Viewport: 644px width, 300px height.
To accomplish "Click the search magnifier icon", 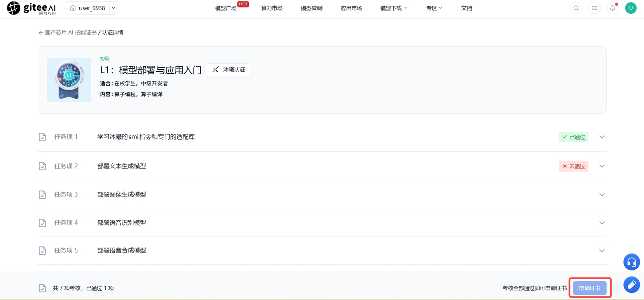I will pos(576,8).
